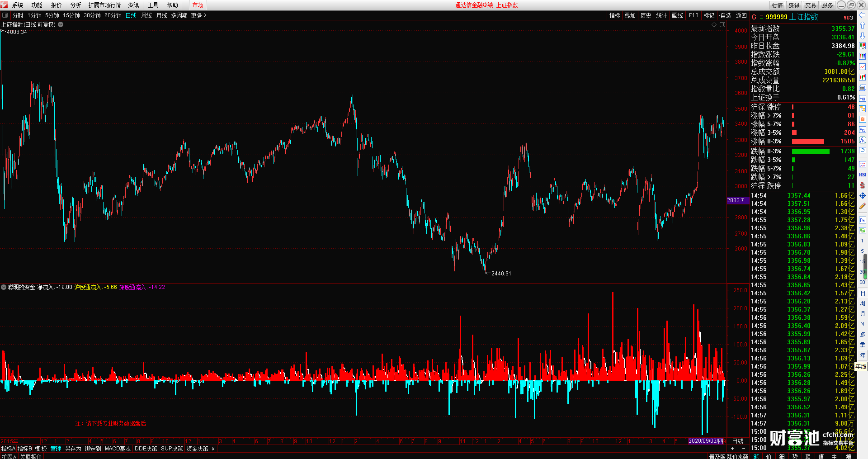Click the tree structure icon in sidebar

coord(863,109)
